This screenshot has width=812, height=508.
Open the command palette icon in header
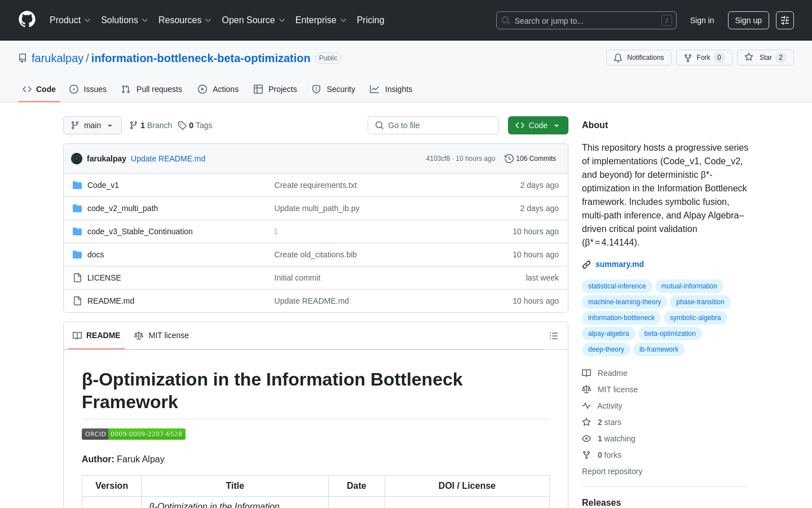pos(785,20)
